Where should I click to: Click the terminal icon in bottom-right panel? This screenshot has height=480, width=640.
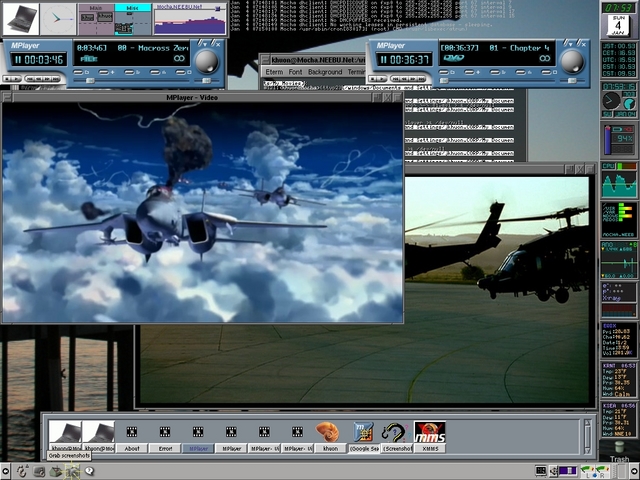click(541, 471)
